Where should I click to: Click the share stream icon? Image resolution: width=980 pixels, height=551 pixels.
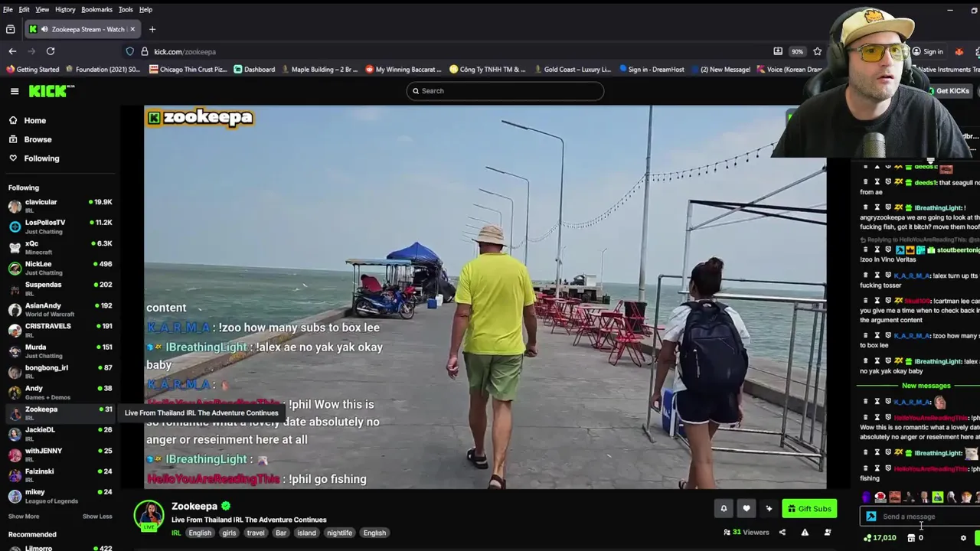(x=782, y=533)
